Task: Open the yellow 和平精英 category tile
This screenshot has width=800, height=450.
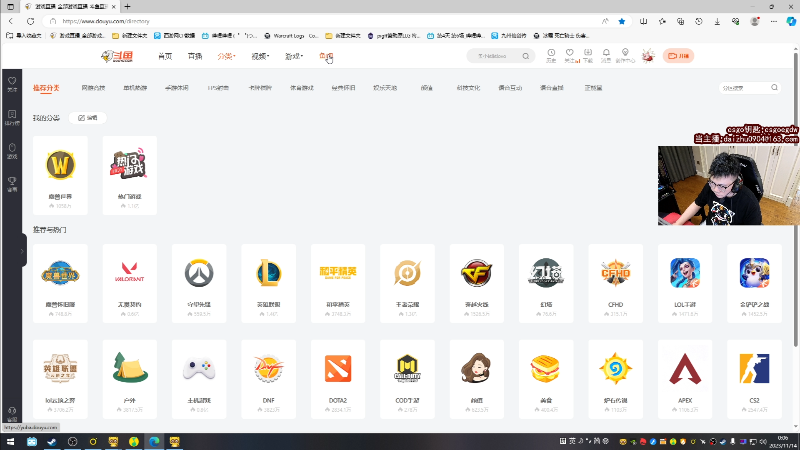Action: (338, 283)
